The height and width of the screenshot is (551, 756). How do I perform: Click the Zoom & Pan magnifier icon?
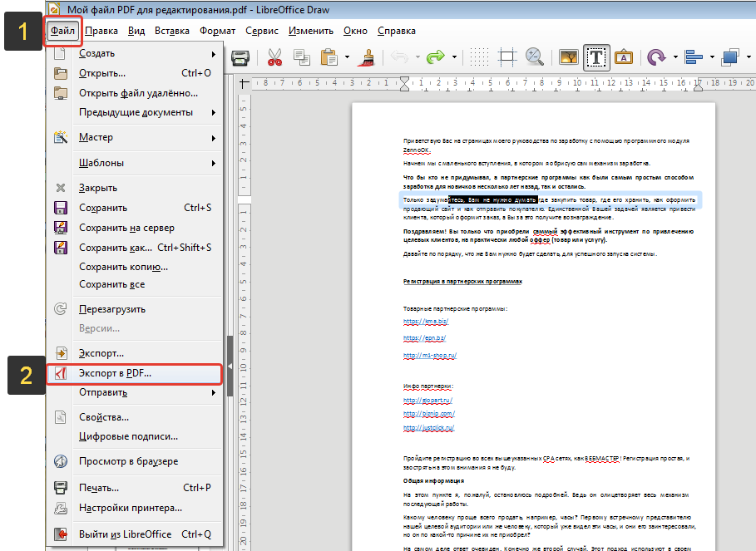[x=534, y=57]
